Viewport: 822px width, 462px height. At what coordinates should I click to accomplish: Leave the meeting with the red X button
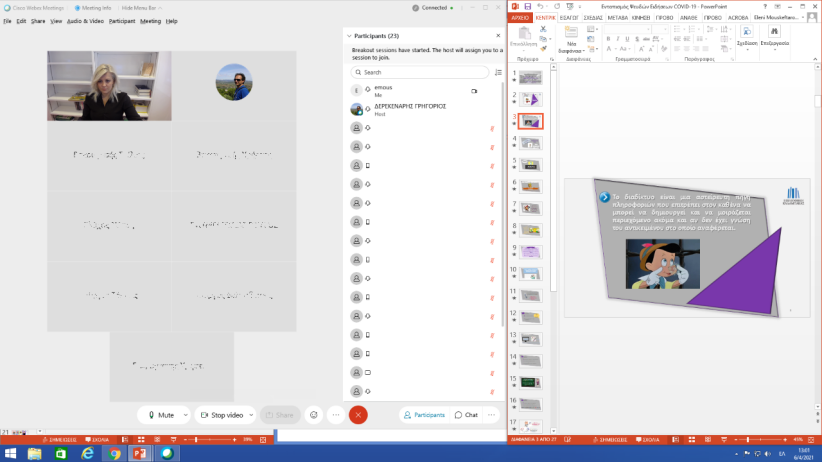click(358, 415)
